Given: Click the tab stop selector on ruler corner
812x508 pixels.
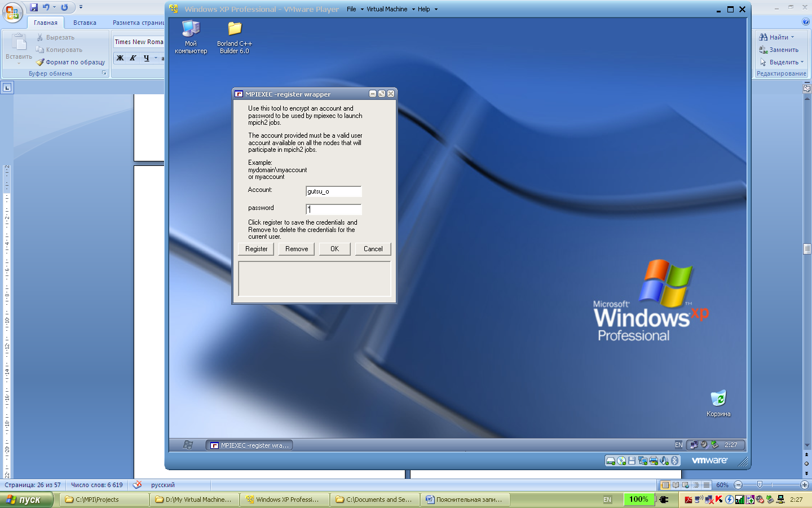Looking at the screenshot, I should click(7, 87).
